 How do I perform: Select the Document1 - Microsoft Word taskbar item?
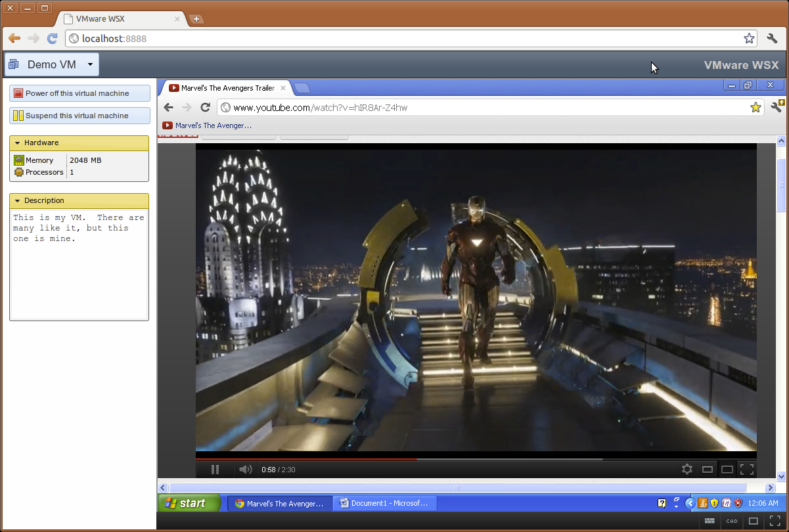(384, 503)
